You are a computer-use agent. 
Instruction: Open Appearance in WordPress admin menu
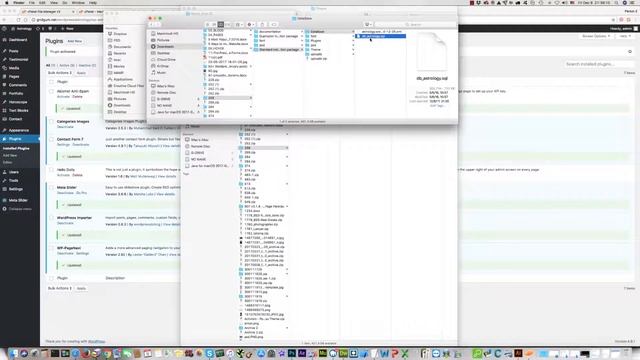click(18, 130)
